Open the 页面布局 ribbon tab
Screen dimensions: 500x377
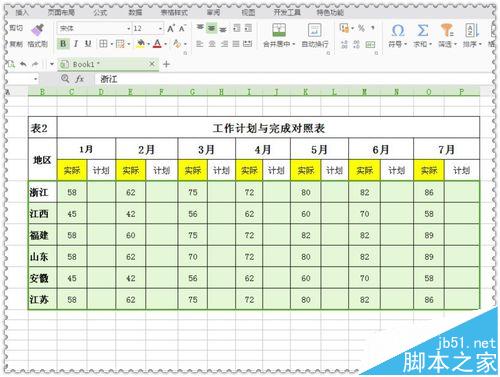pyautogui.click(x=61, y=13)
